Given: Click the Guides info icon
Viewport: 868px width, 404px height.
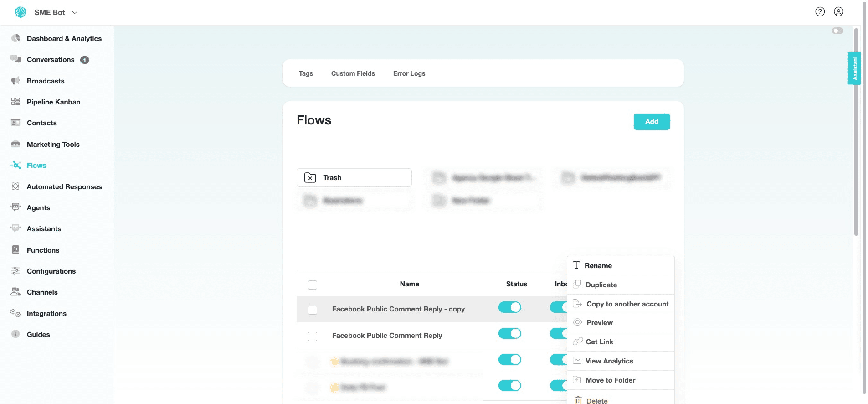Looking at the screenshot, I should point(15,334).
